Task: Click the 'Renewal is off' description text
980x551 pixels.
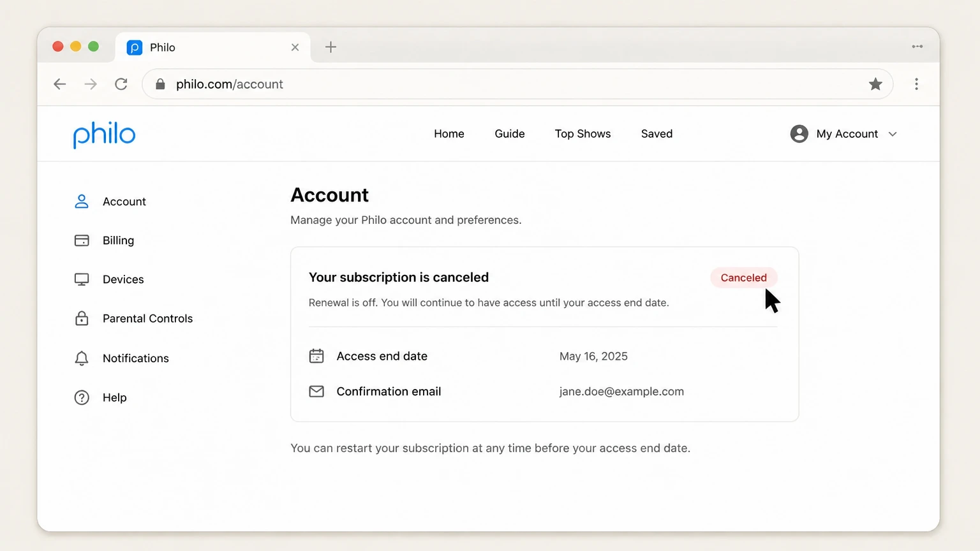Action: pos(489,303)
